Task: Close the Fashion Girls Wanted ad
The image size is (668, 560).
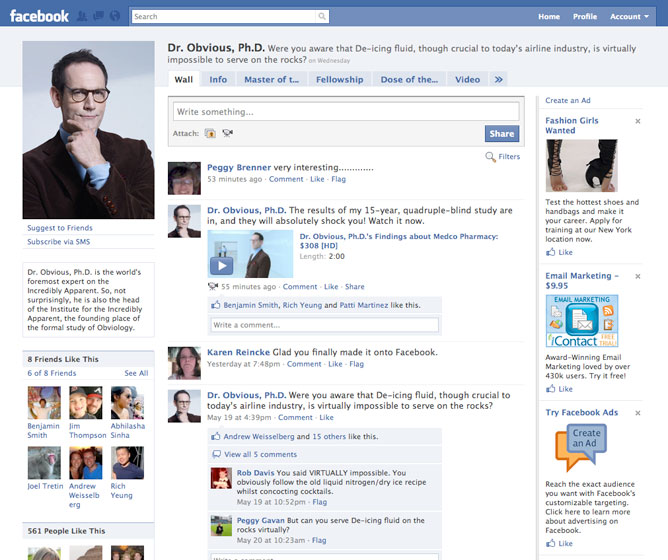Action: (638, 121)
